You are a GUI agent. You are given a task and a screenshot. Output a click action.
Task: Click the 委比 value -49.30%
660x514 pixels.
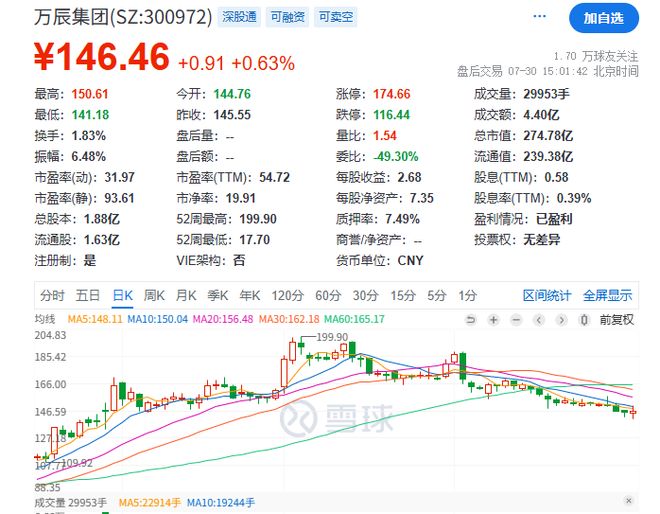click(x=396, y=157)
